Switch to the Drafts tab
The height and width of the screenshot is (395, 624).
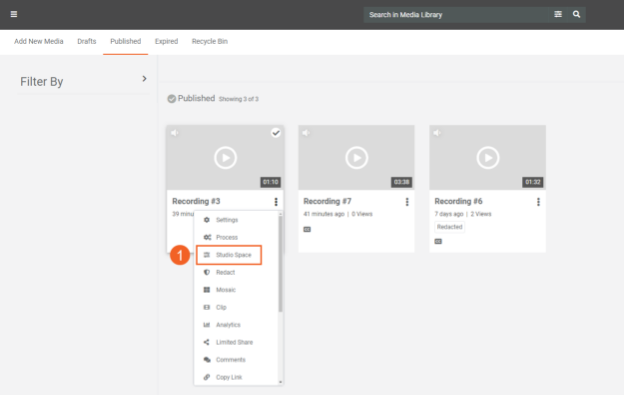(x=87, y=41)
